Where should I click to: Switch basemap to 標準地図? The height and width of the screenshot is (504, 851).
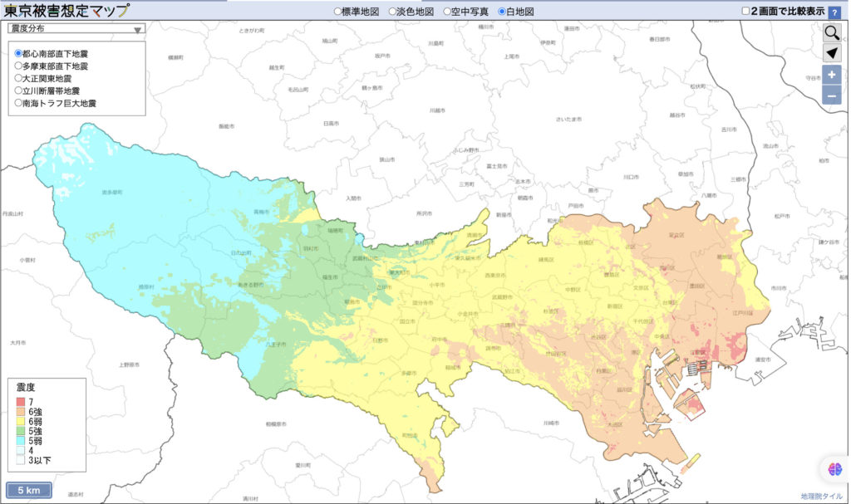[x=337, y=12]
